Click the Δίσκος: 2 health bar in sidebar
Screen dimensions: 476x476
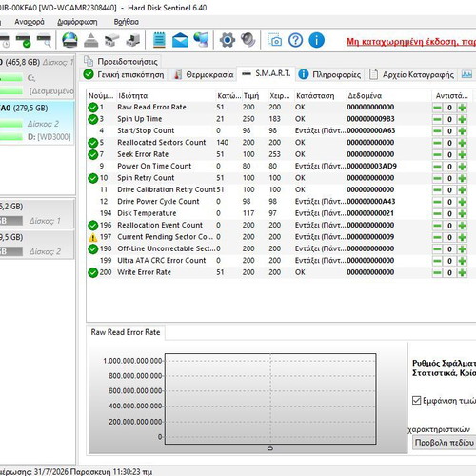coord(11,124)
